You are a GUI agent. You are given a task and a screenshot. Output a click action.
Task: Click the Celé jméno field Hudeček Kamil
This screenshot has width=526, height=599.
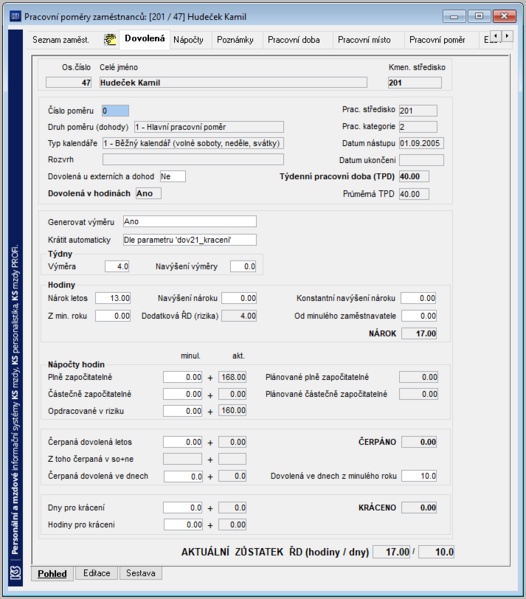click(x=233, y=83)
